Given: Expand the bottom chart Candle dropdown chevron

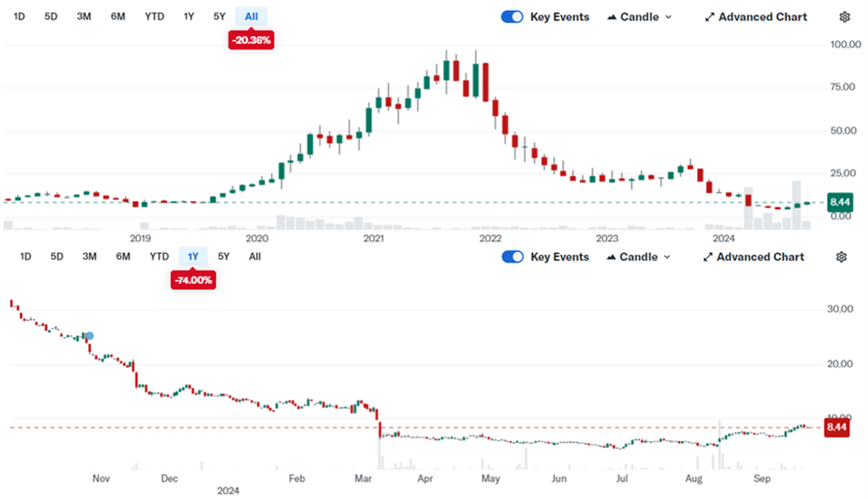Looking at the screenshot, I should tap(667, 257).
